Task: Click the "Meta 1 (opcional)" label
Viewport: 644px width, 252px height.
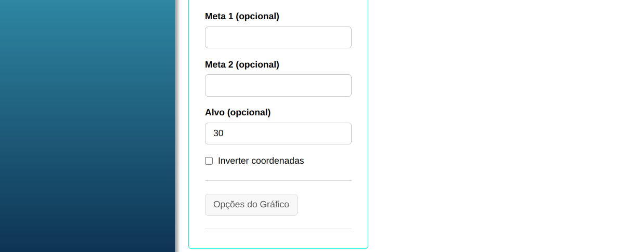Action: (242, 17)
